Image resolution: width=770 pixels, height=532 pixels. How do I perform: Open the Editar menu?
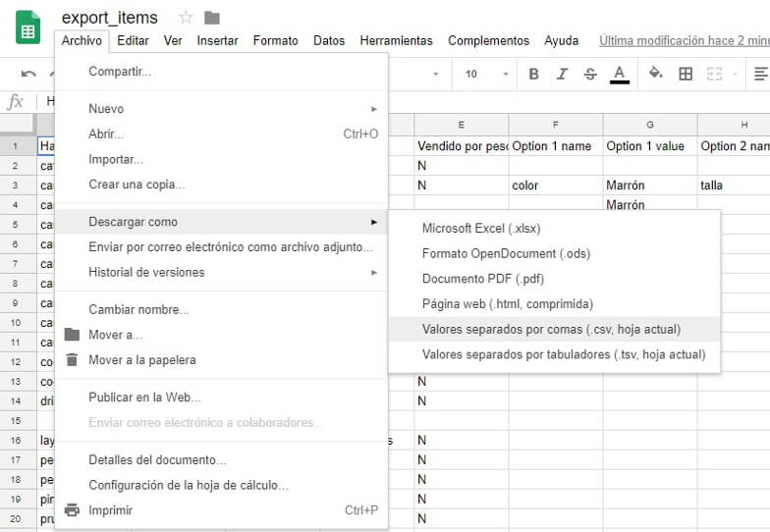134,41
